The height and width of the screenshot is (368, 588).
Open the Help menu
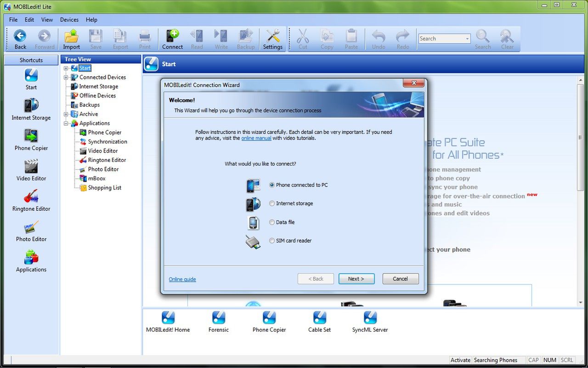[x=91, y=20]
